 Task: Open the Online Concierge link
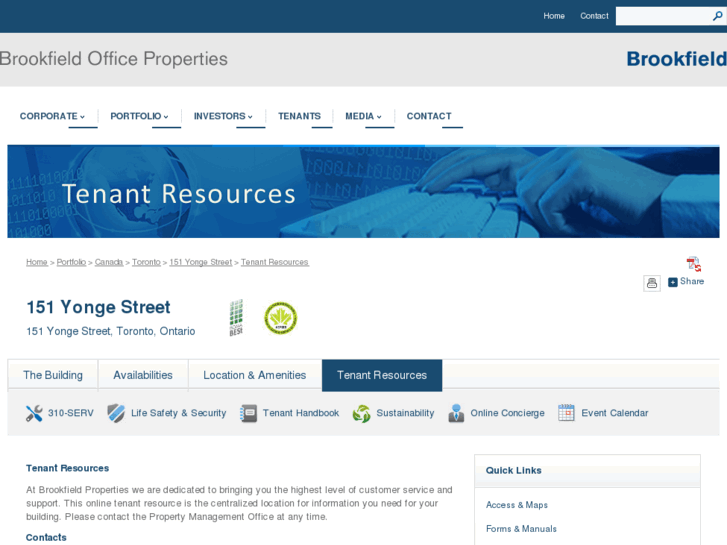pyautogui.click(x=507, y=413)
